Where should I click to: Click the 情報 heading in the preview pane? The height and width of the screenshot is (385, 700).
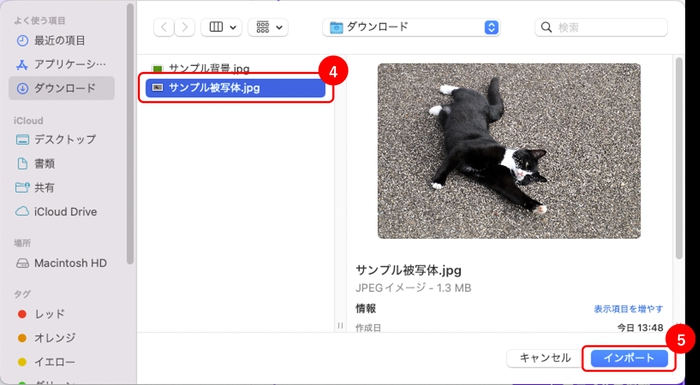365,309
